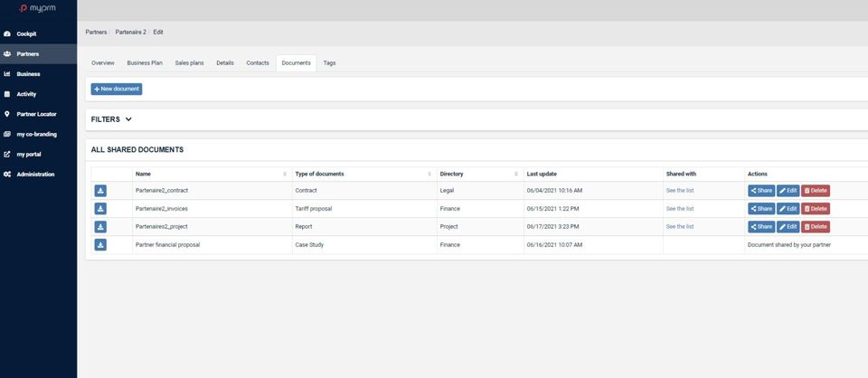Click the Partner Locator pin icon
Image resolution: width=868 pixels, height=378 pixels.
[7, 114]
